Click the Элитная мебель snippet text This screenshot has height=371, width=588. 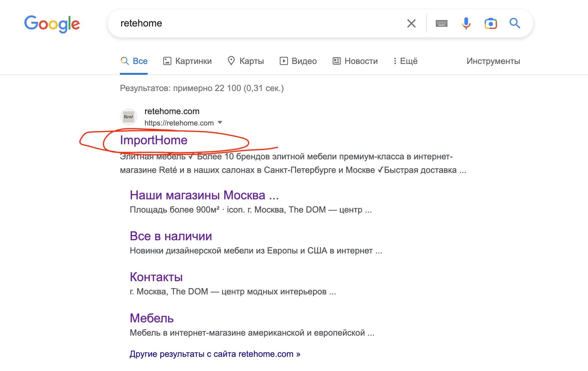[x=293, y=163]
